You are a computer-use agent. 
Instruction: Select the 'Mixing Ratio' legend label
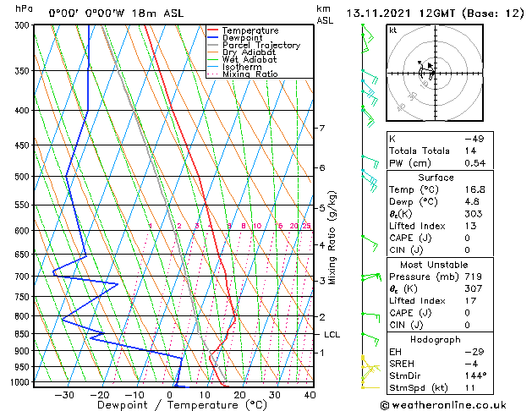click(250, 74)
